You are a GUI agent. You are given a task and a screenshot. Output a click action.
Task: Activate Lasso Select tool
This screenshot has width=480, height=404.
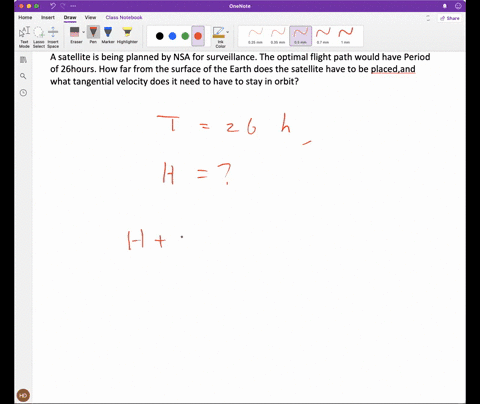pos(39,37)
